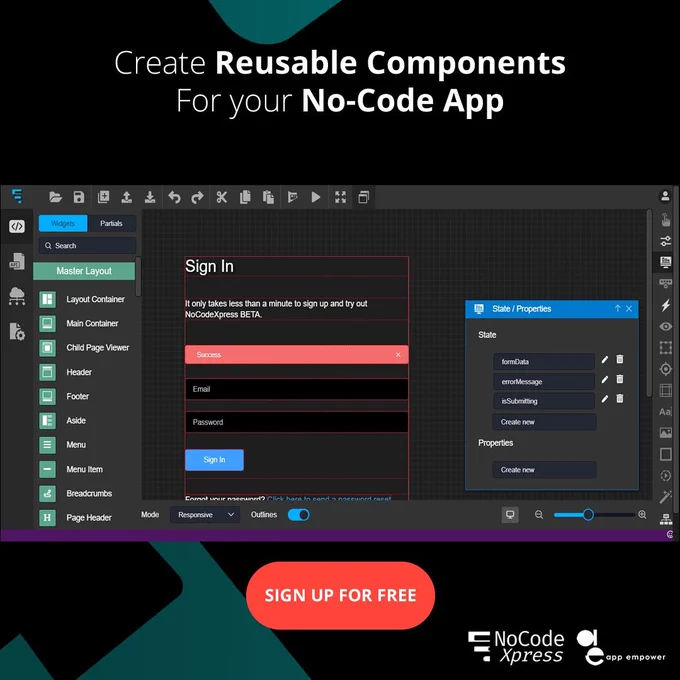Open user account profile icon

665,196
